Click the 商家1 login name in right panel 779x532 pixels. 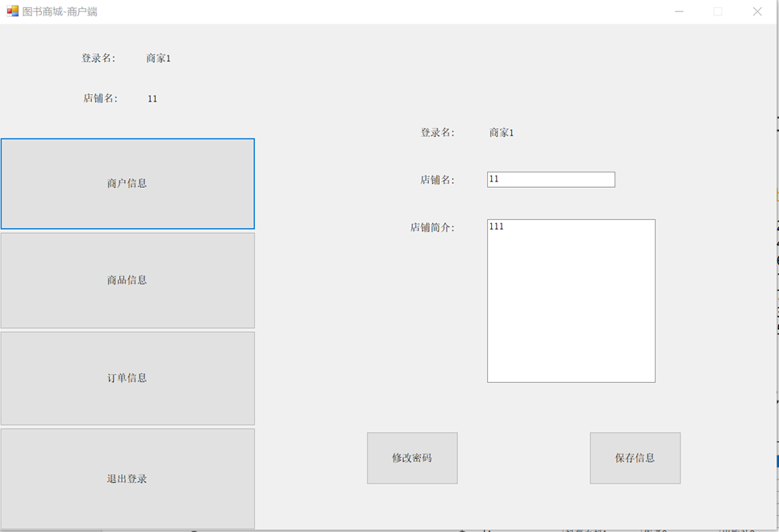click(x=502, y=133)
